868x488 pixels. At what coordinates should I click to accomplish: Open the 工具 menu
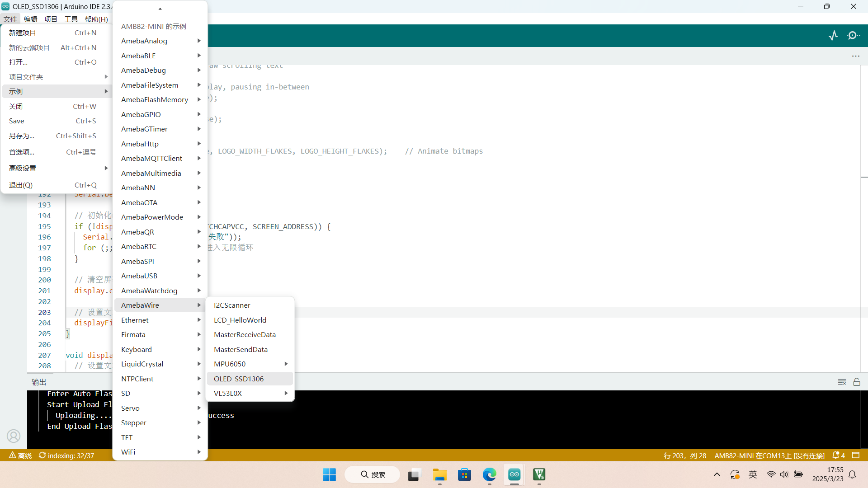coord(71,19)
